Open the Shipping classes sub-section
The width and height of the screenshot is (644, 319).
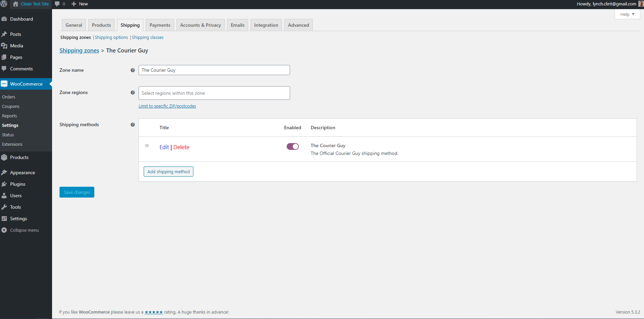[148, 37]
